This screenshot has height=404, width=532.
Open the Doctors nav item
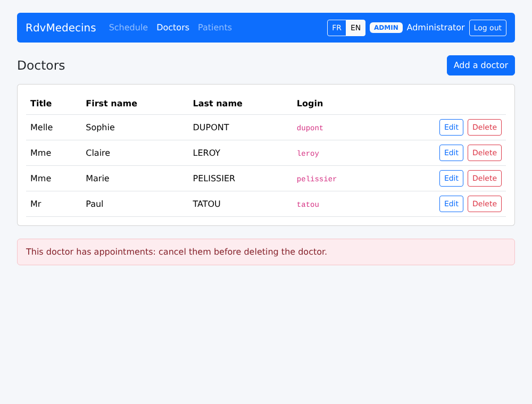[x=173, y=28]
